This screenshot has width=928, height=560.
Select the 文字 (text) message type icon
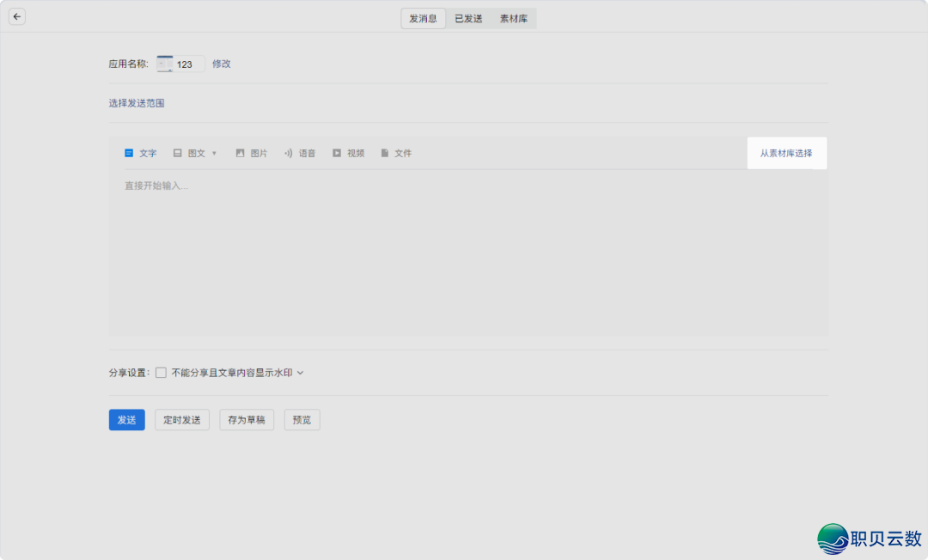129,152
